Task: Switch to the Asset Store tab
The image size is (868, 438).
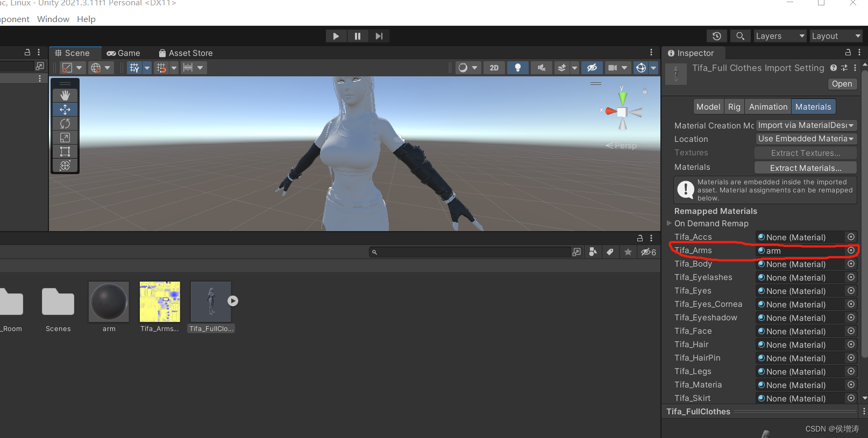Action: pos(186,53)
